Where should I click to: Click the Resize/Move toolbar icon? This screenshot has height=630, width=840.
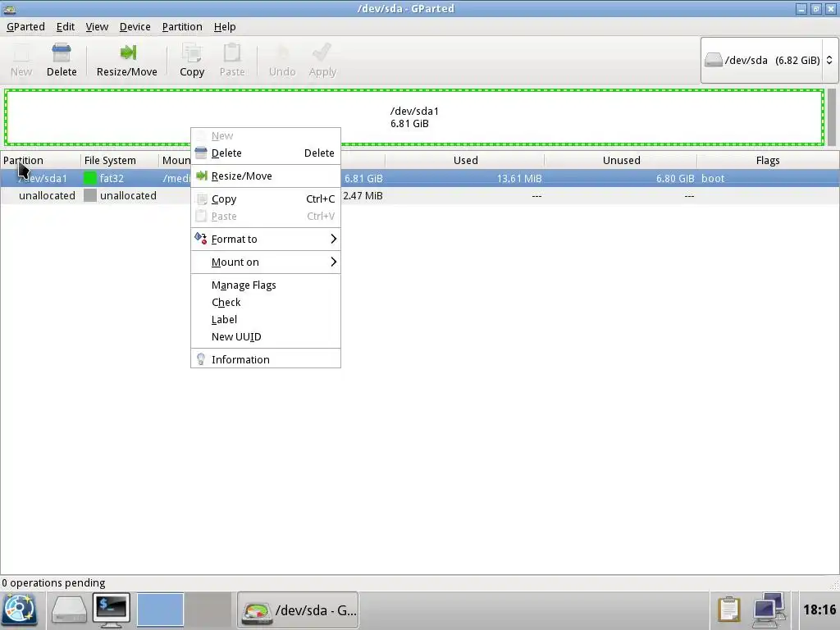(127, 53)
